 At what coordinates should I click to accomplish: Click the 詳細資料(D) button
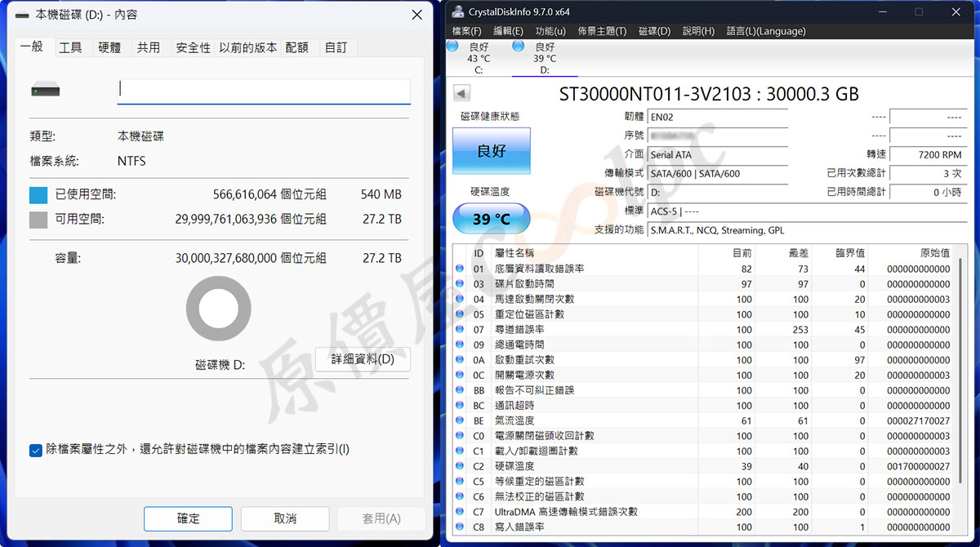click(362, 359)
